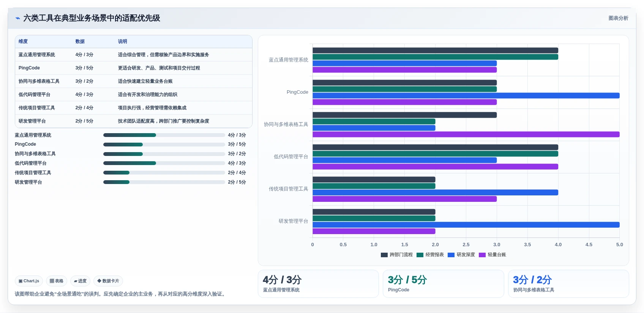Click the blue icon beside the title
This screenshot has height=313, width=644.
[17, 18]
